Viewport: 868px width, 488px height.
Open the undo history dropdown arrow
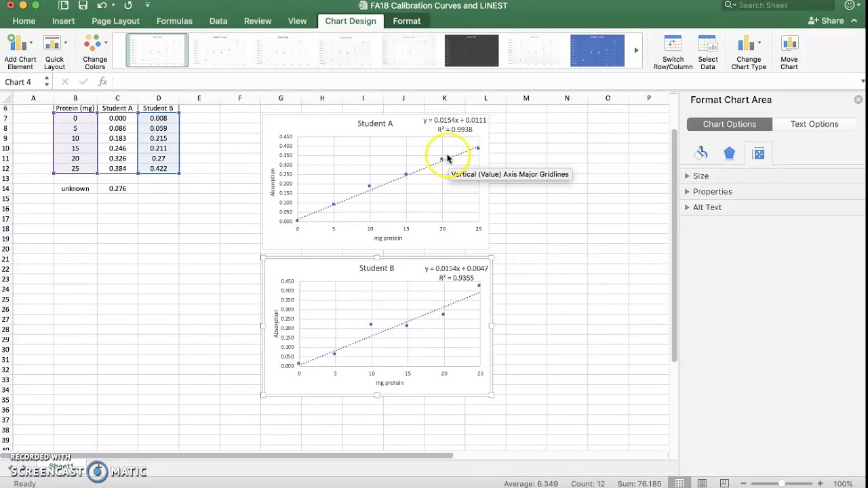tap(112, 5)
